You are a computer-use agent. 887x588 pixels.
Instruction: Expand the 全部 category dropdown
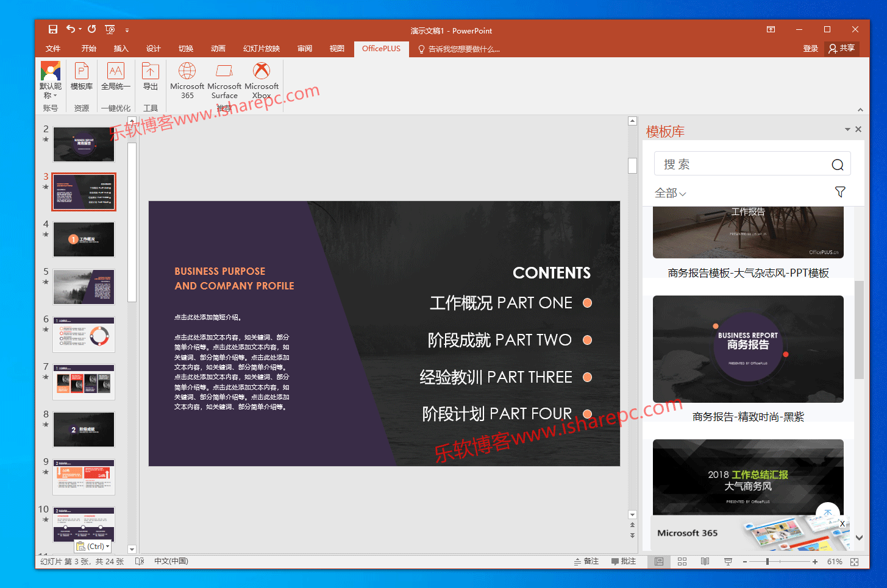[x=670, y=193]
